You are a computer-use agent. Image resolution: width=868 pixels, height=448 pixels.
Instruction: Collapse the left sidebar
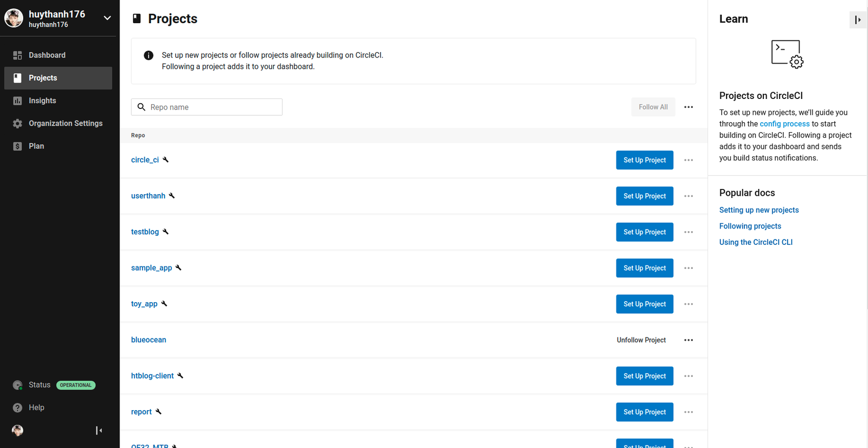pos(99,431)
